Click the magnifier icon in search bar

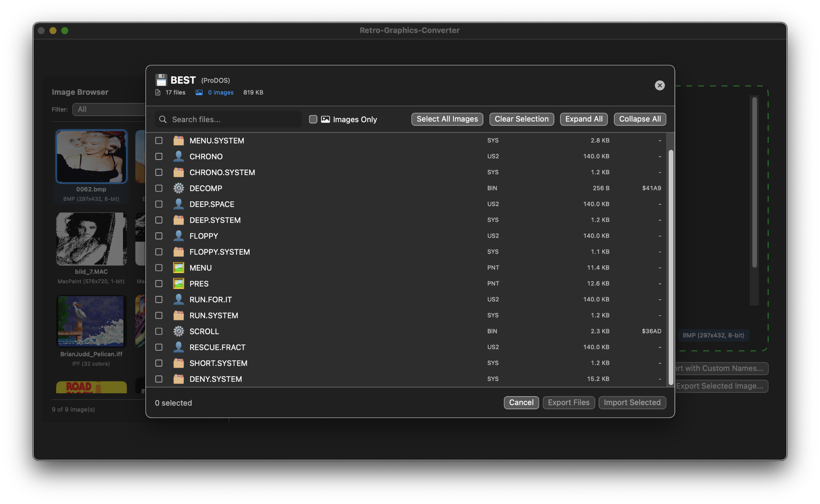pos(163,119)
